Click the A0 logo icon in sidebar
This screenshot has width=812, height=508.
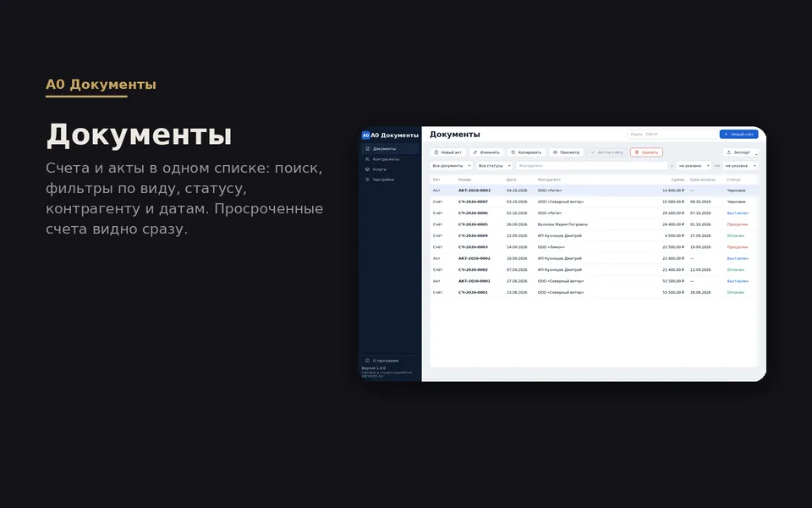click(365, 135)
